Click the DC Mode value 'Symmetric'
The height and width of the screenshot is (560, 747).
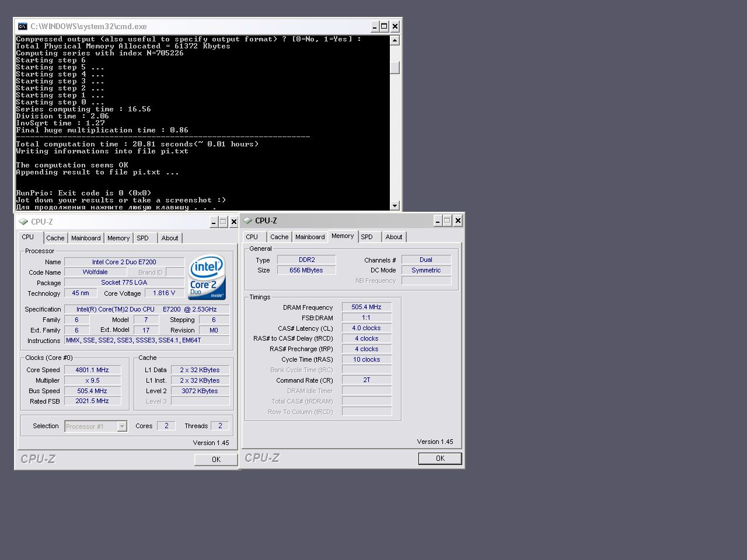point(426,270)
